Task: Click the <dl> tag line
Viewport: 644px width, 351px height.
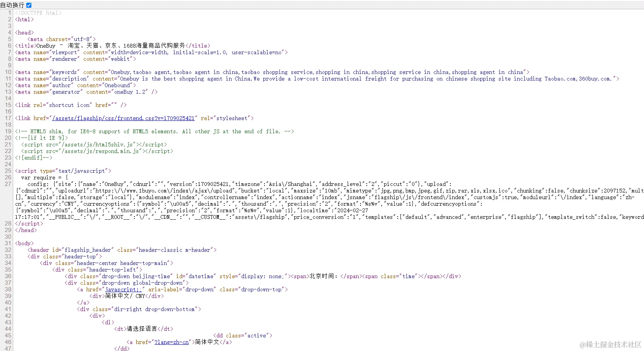Action: coord(108,322)
